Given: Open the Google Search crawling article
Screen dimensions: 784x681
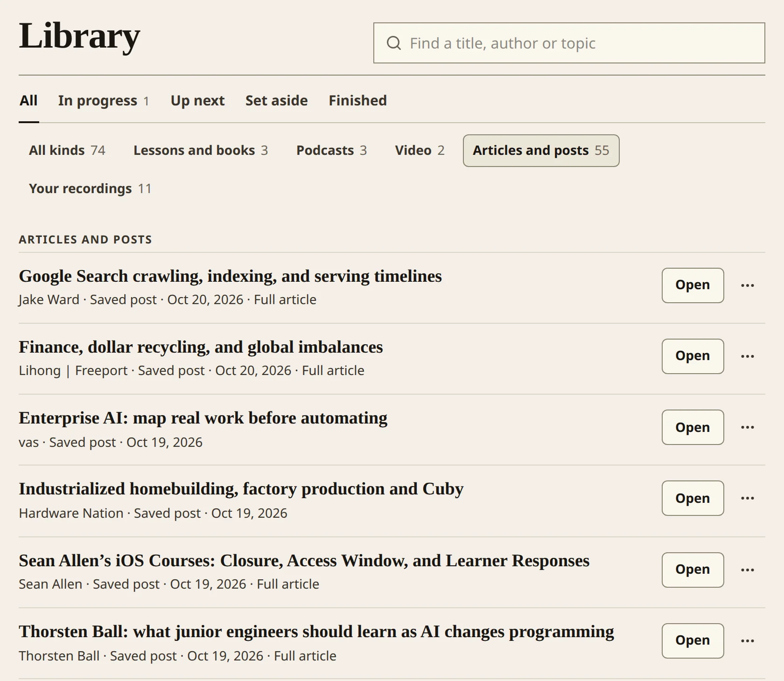Looking at the screenshot, I should coord(693,285).
